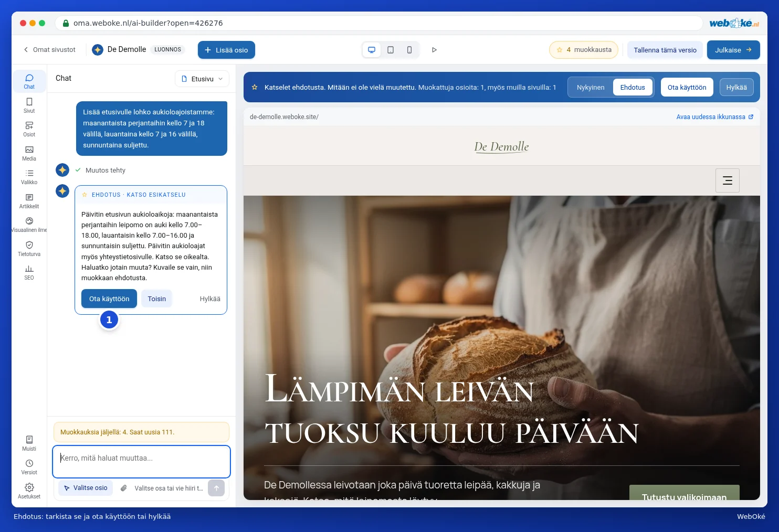This screenshot has height=532, width=779.
Task: Open Visuaalinen ilme appearance panel
Action: tap(29, 225)
